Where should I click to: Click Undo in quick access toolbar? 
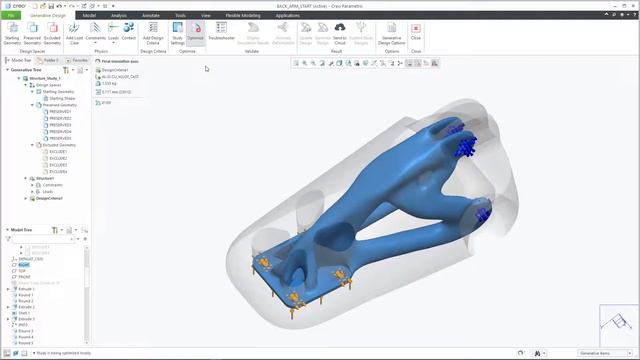(59, 6)
